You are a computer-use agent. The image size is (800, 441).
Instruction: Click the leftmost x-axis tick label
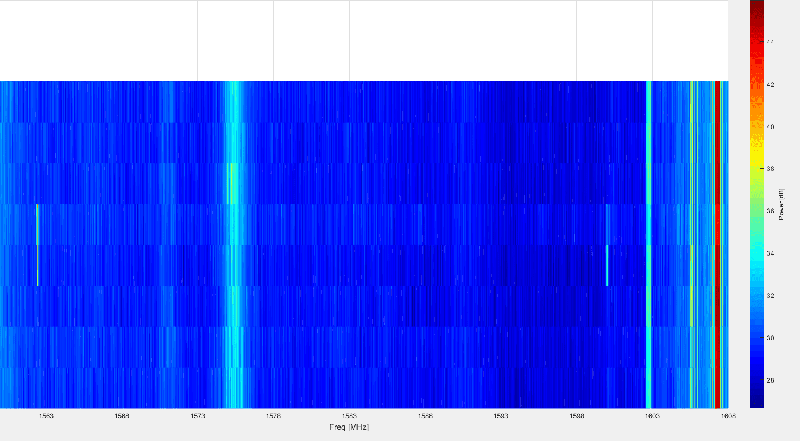coord(46,415)
